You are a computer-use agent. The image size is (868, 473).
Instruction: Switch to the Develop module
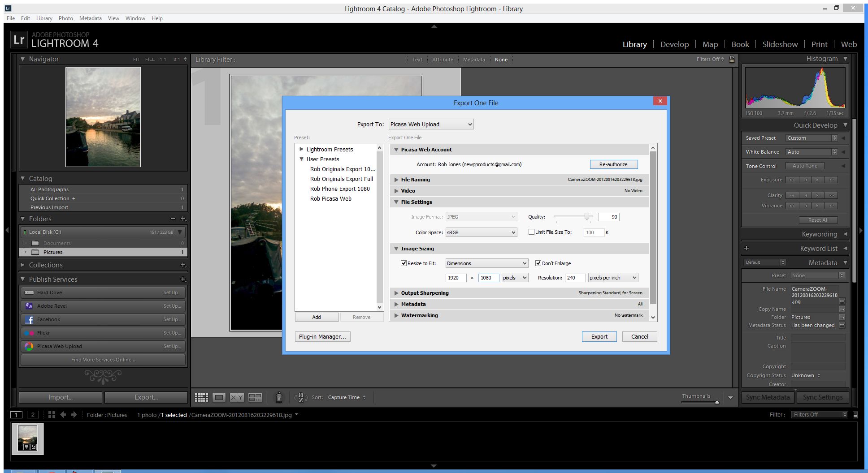[x=674, y=44]
